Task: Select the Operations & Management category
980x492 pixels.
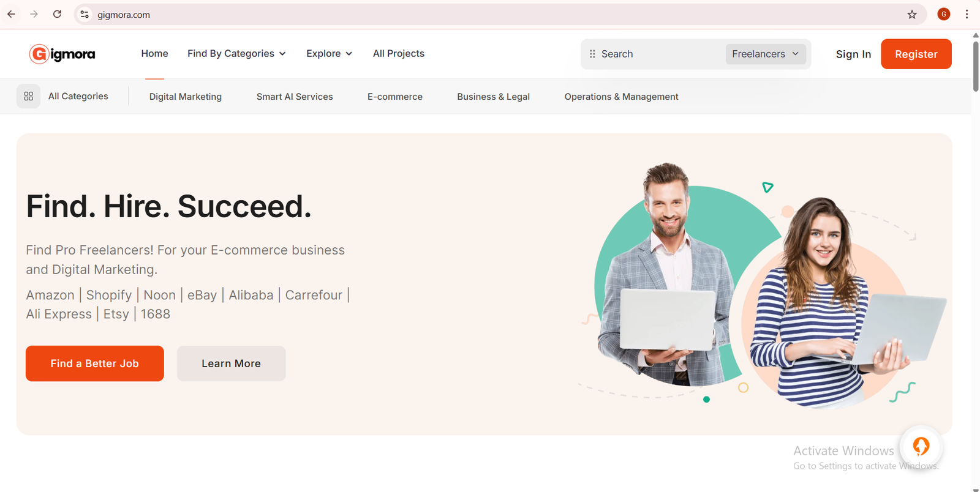Action: pos(621,97)
